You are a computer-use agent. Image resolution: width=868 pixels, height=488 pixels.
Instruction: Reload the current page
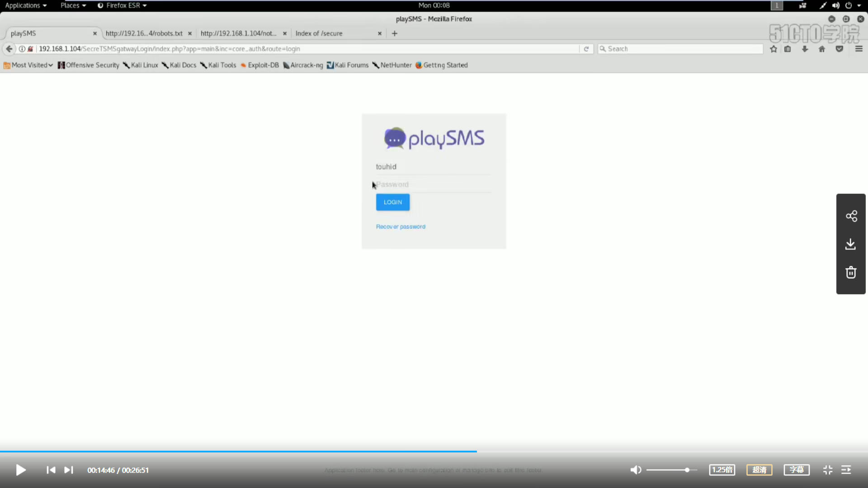[586, 49]
